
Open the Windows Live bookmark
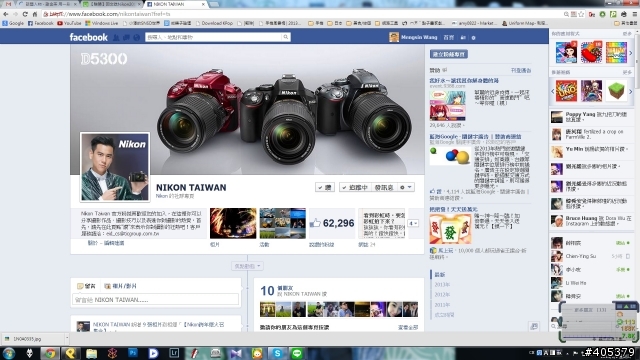tap(102, 23)
